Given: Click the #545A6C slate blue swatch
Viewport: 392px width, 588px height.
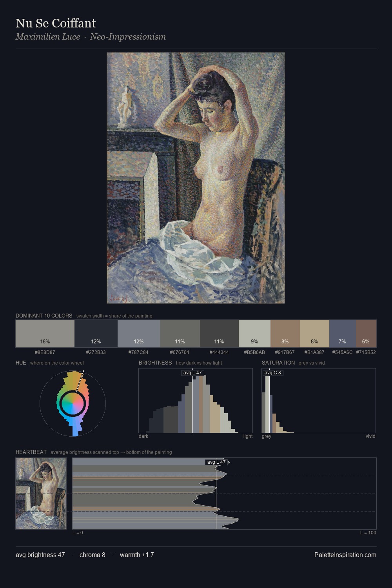Looking at the screenshot, I should click(343, 334).
